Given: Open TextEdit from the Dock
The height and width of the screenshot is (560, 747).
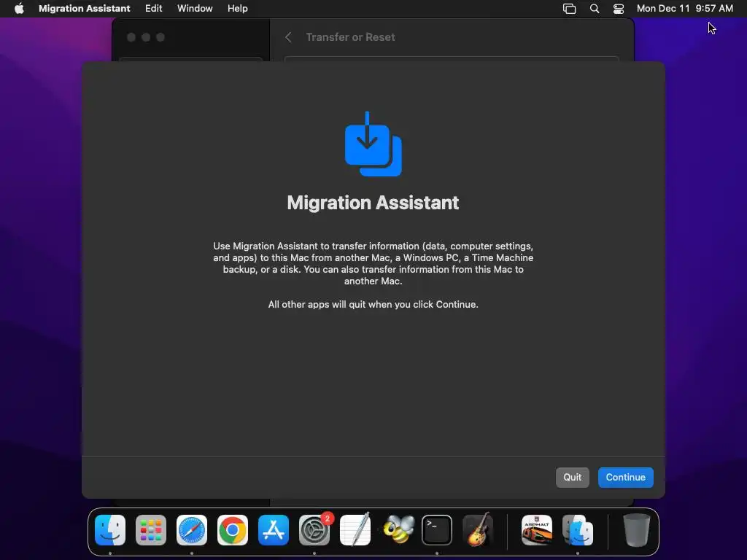Looking at the screenshot, I should pyautogui.click(x=355, y=530).
